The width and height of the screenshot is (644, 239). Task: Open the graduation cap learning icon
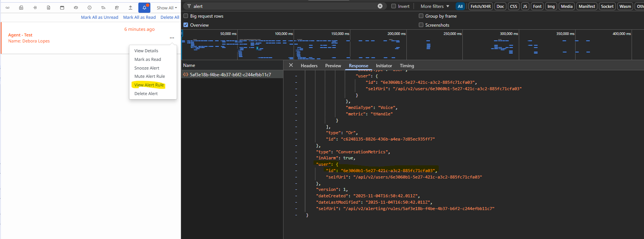pos(117,8)
